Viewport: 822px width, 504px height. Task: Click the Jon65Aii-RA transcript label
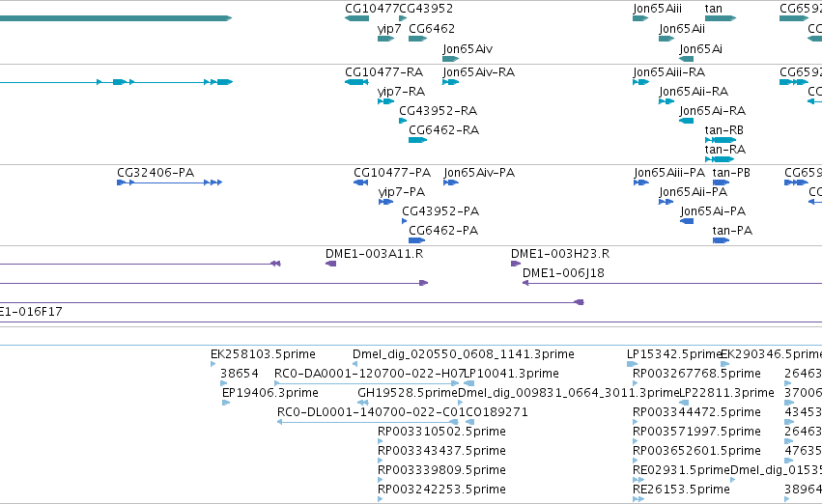click(694, 92)
